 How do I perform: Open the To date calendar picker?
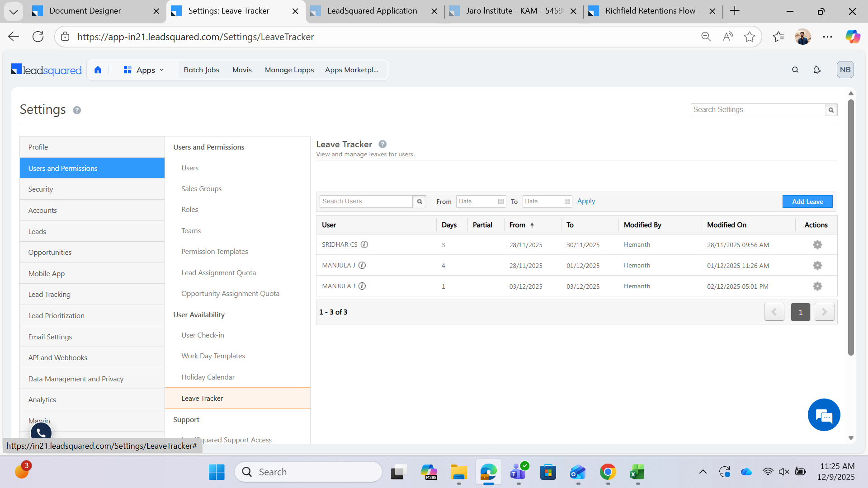tap(567, 202)
